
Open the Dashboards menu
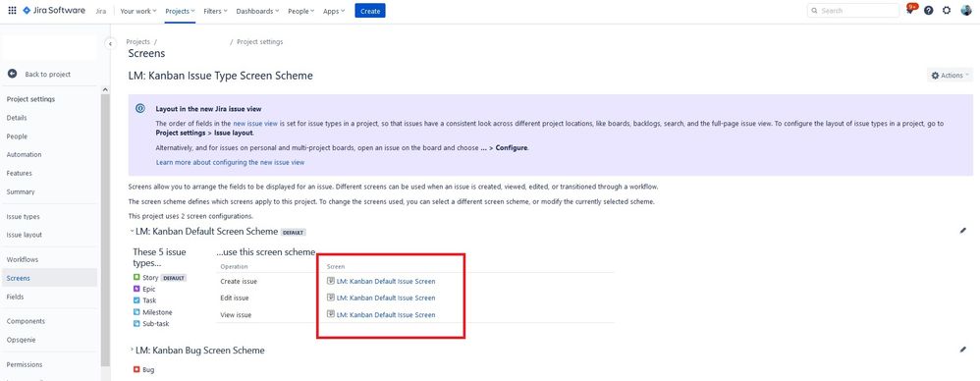pyautogui.click(x=258, y=11)
